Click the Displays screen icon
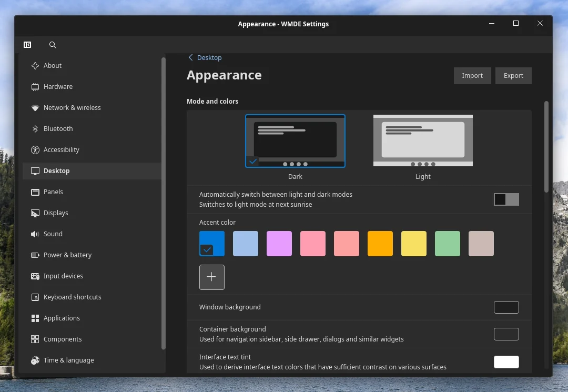This screenshot has height=392, width=568. [35, 213]
